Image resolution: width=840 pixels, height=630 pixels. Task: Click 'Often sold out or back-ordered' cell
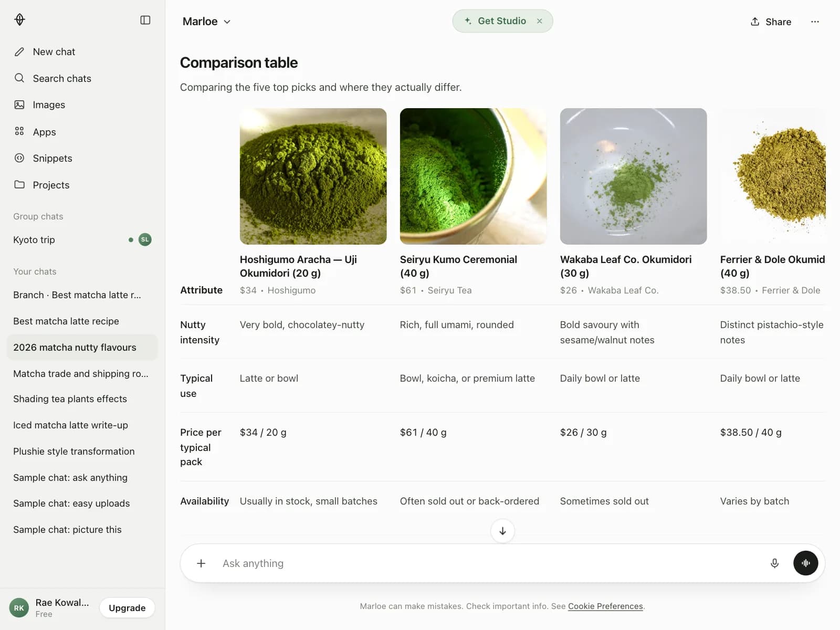coord(469,501)
